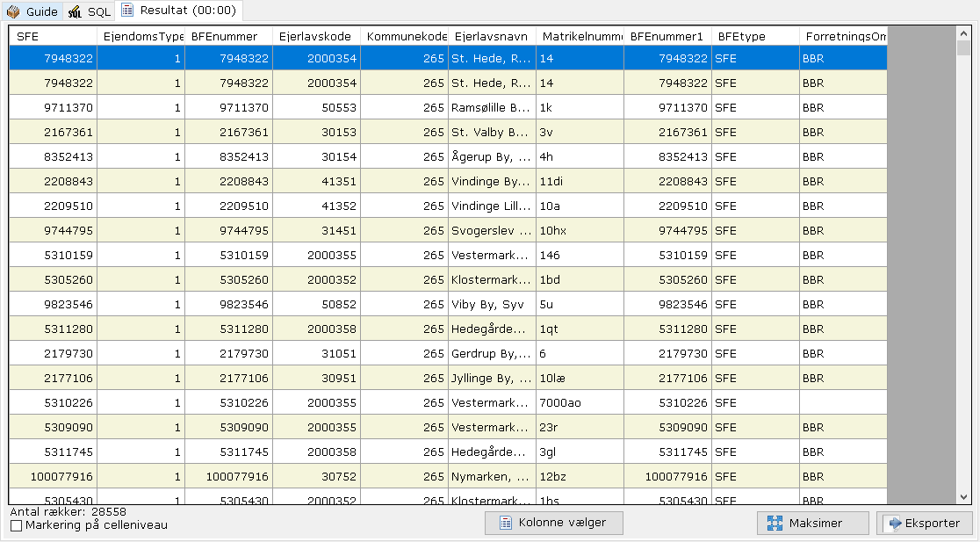980x542 pixels.
Task: Open the Kolonne vælger dialog
Action: (553, 523)
